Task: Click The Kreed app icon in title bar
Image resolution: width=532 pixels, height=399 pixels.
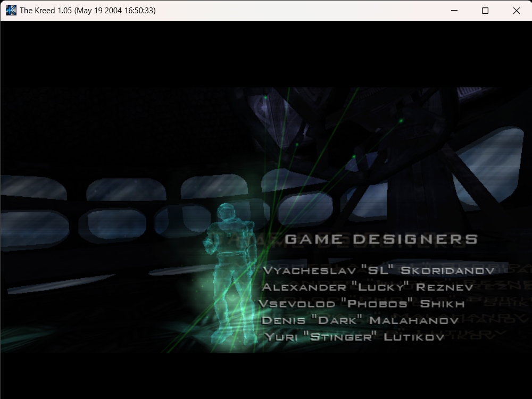Action: pos(11,10)
